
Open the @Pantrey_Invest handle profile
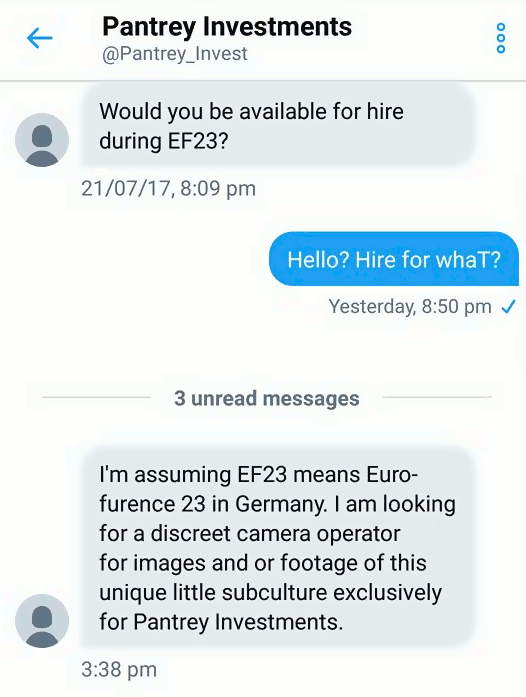(x=175, y=54)
